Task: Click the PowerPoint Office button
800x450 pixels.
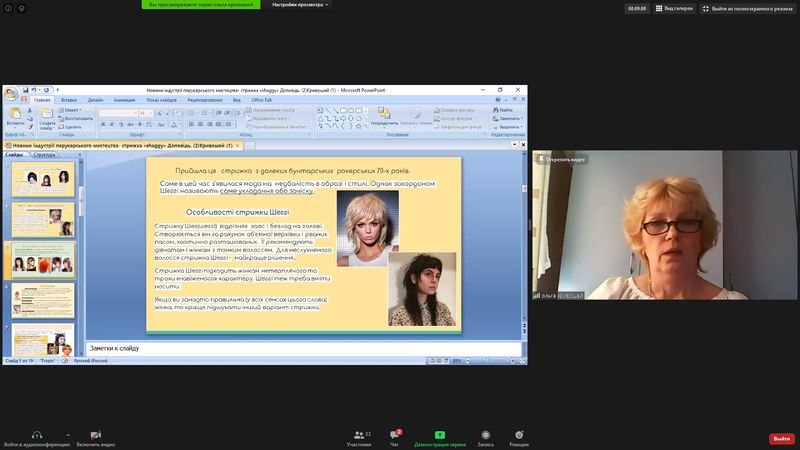Action: pos(11,93)
